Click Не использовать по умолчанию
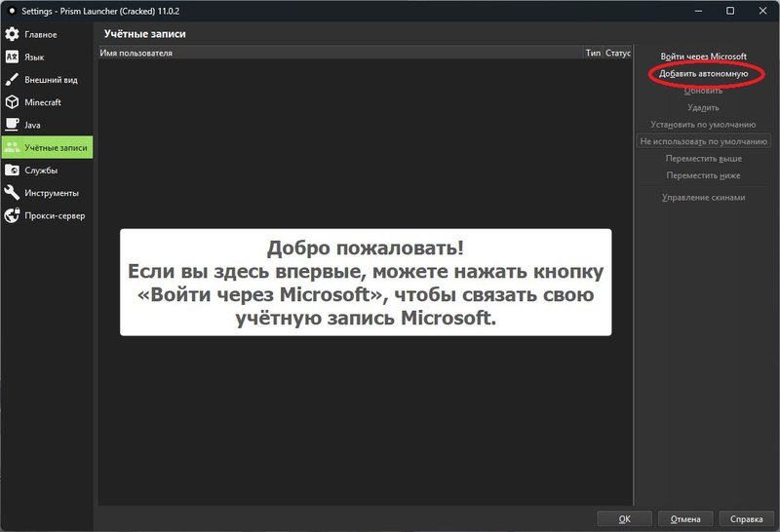 703,141
